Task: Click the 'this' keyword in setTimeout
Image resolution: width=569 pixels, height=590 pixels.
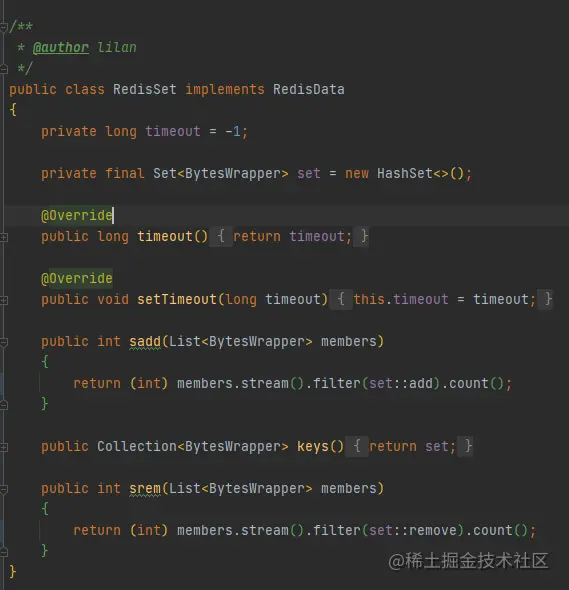Action: pyautogui.click(x=369, y=300)
